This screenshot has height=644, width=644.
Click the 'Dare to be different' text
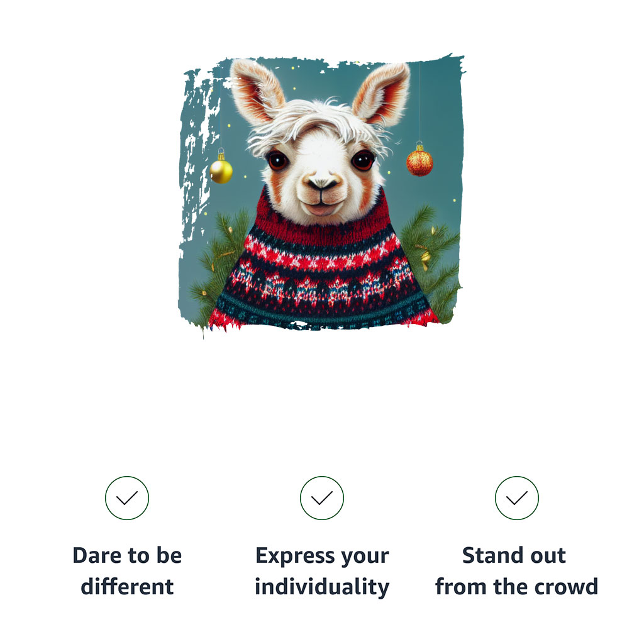click(127, 571)
